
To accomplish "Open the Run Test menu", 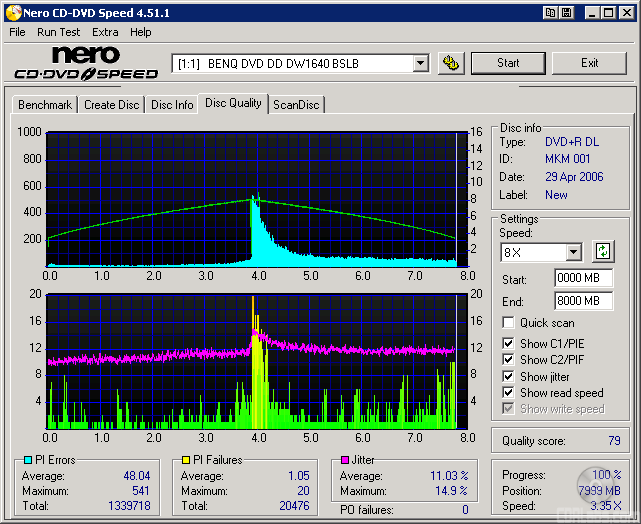I will (58, 32).
